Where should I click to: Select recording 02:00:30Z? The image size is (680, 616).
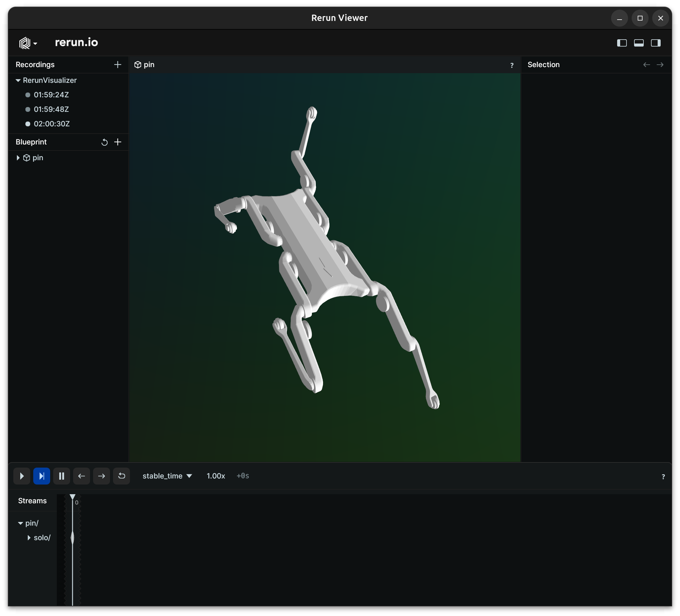pyautogui.click(x=52, y=124)
